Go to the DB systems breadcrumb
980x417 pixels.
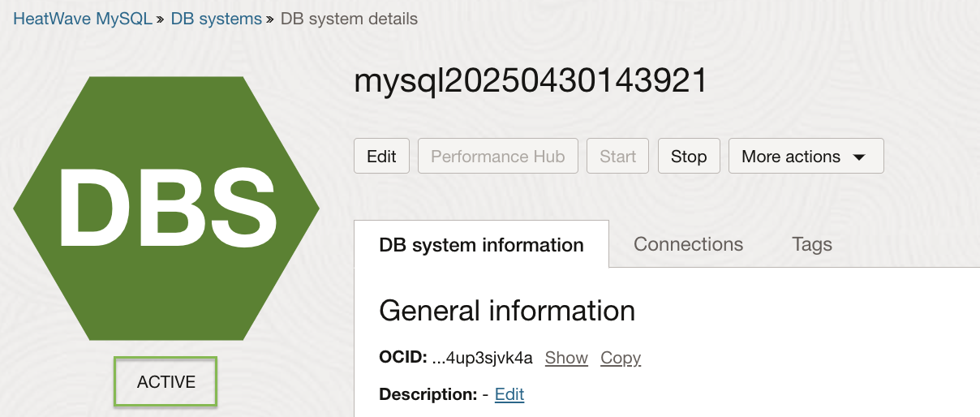216,19
